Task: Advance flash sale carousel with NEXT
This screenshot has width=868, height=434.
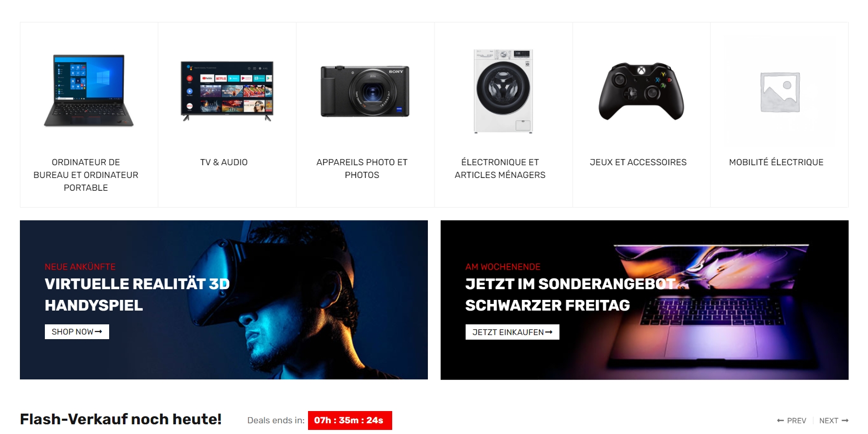Action: click(x=834, y=421)
